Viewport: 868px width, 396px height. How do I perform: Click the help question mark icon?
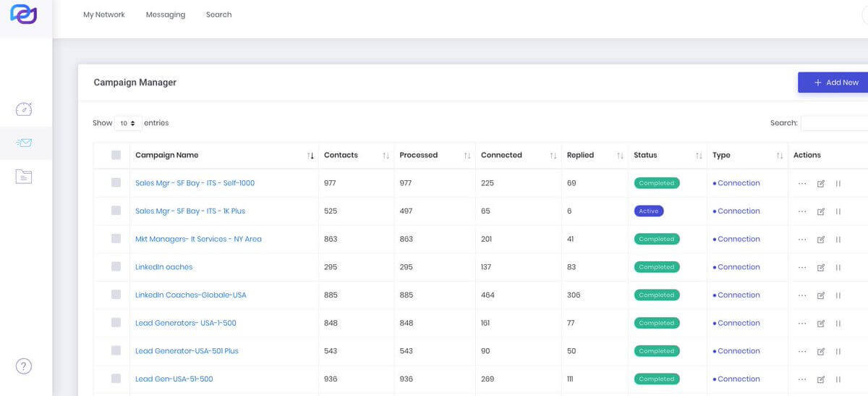[x=24, y=366]
